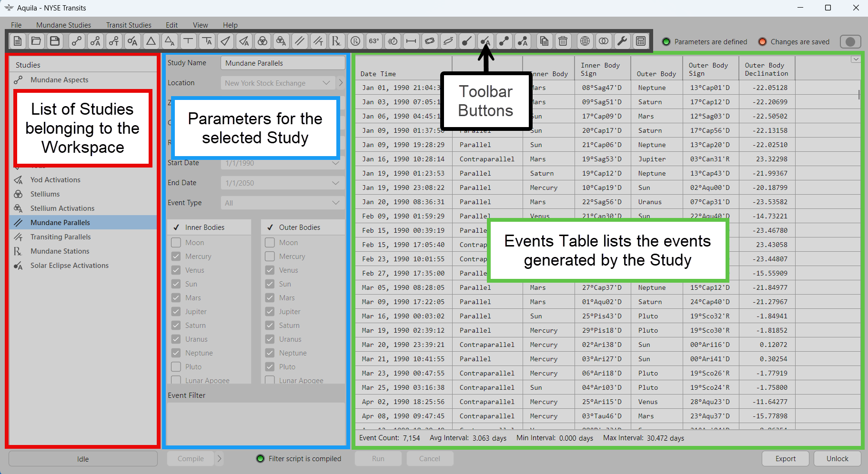Click the copy study toolbar icon
The width and height of the screenshot is (868, 474).
click(544, 41)
